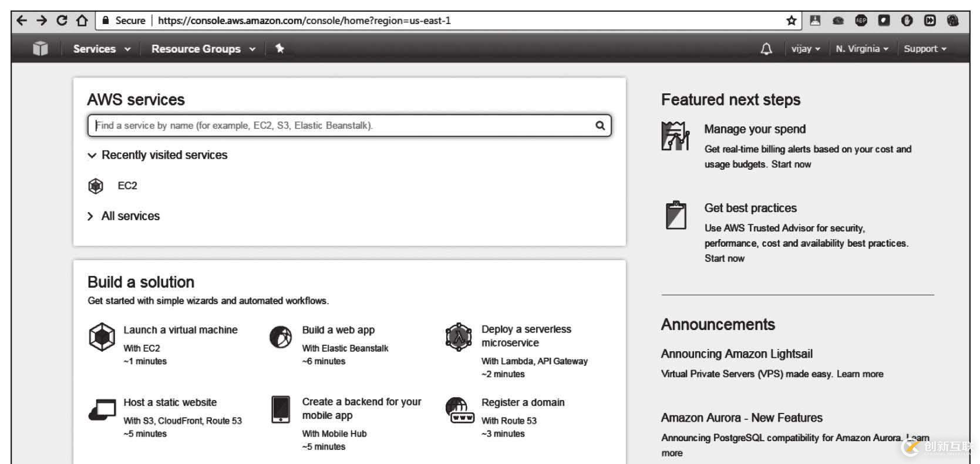Focus the Find a service search field

point(349,125)
